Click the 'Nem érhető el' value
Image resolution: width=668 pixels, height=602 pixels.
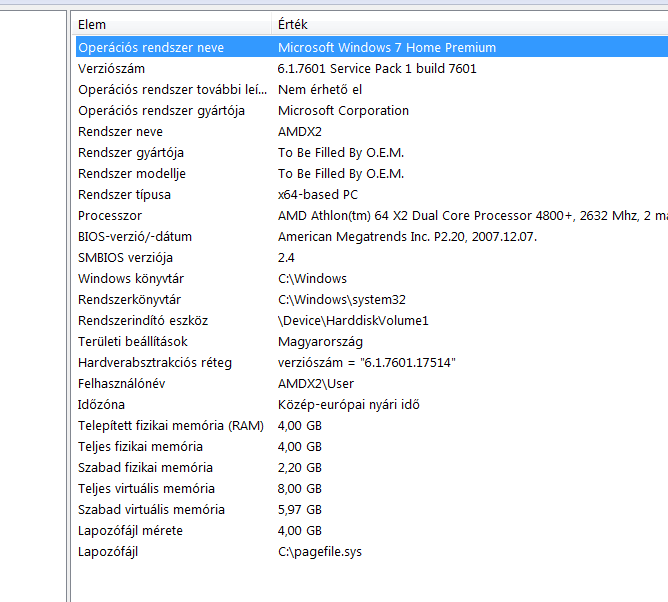click(x=320, y=89)
